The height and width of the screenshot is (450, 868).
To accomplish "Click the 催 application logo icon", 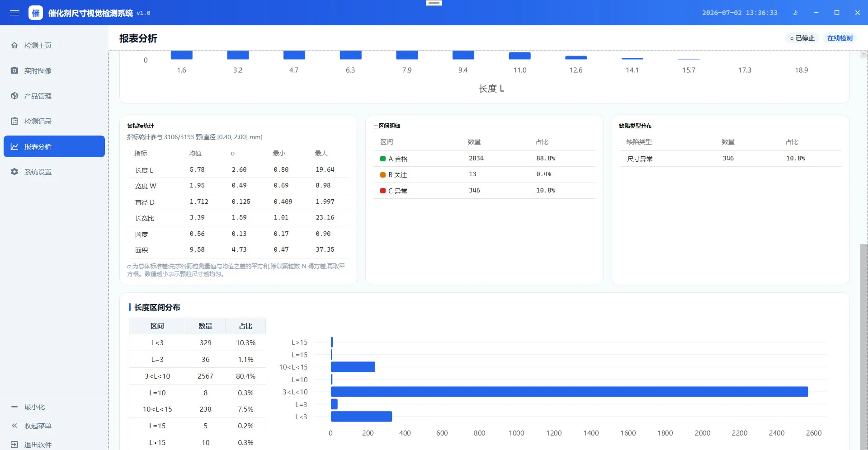I will coord(36,13).
